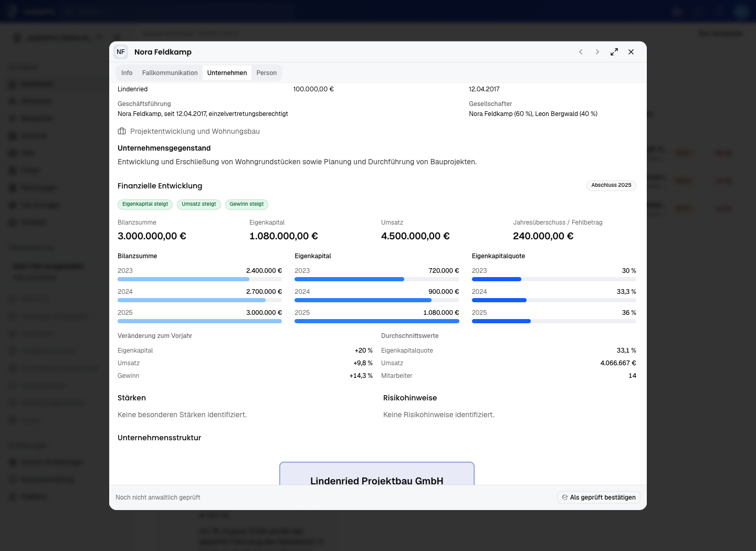This screenshot has width=756, height=551.
Task: Click the 'Noch nicht anwaltlich geprüft' status text
Action: [x=158, y=497]
